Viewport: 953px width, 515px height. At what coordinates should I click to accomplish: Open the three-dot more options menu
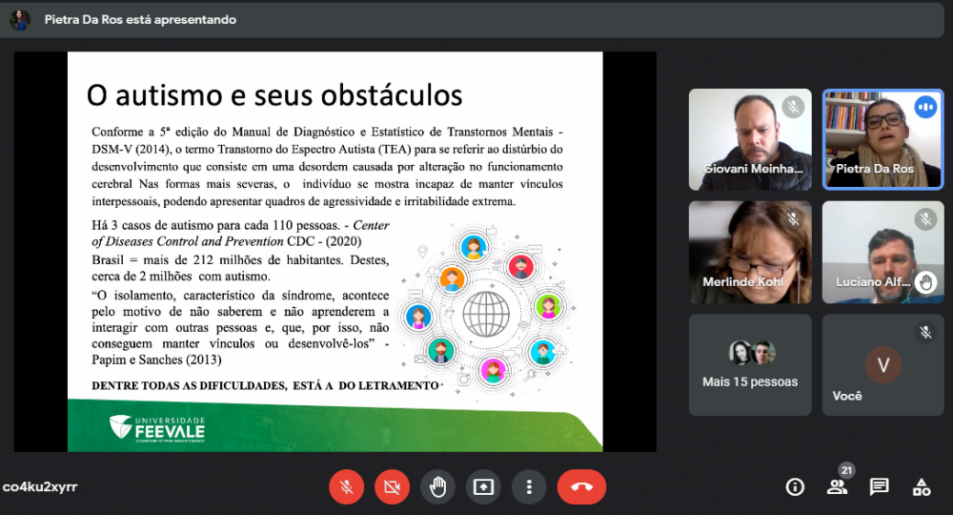coord(528,487)
